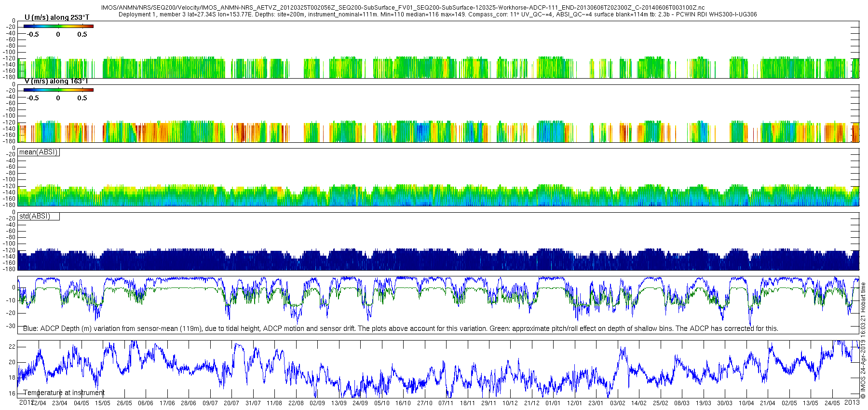Click the '09/07' date tick label
The image size is (868, 410).
(x=210, y=403)
